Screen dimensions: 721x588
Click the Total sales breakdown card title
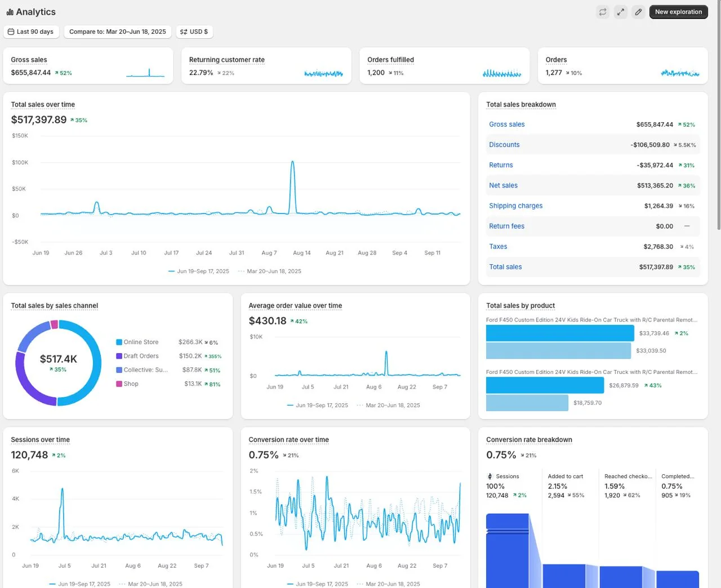tap(521, 105)
